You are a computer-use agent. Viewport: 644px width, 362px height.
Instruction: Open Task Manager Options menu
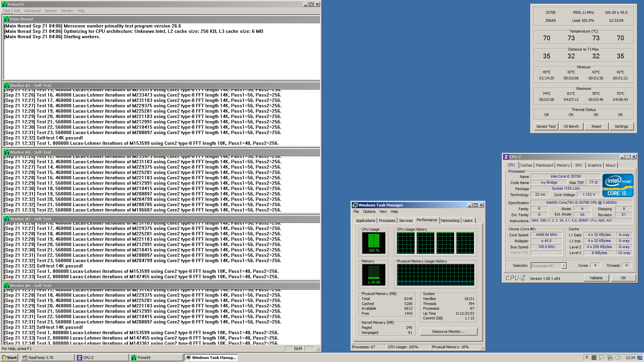[x=369, y=212]
